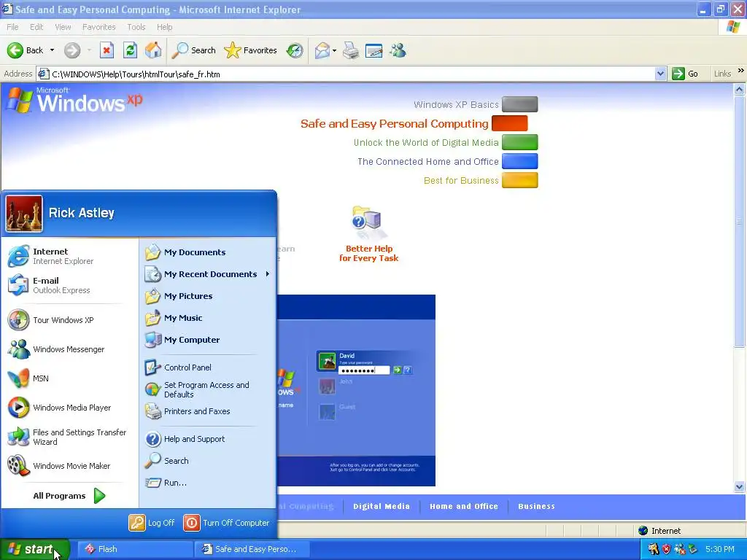
Task: Click the Refresh toolbar icon
Action: click(130, 50)
